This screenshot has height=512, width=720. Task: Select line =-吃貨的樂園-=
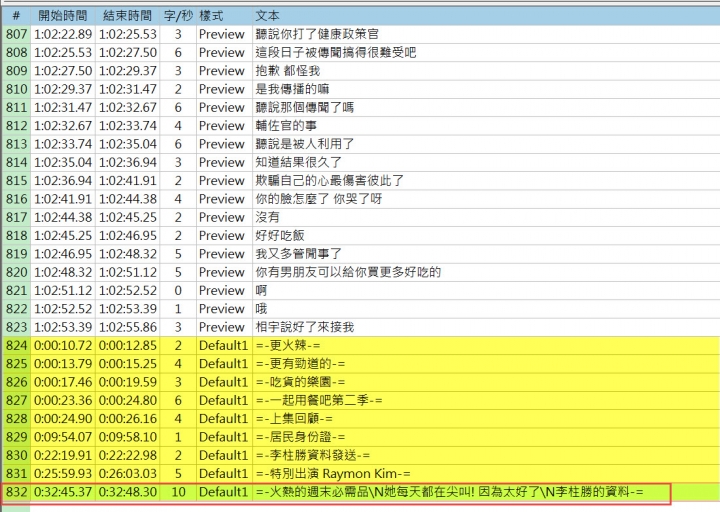300,382
